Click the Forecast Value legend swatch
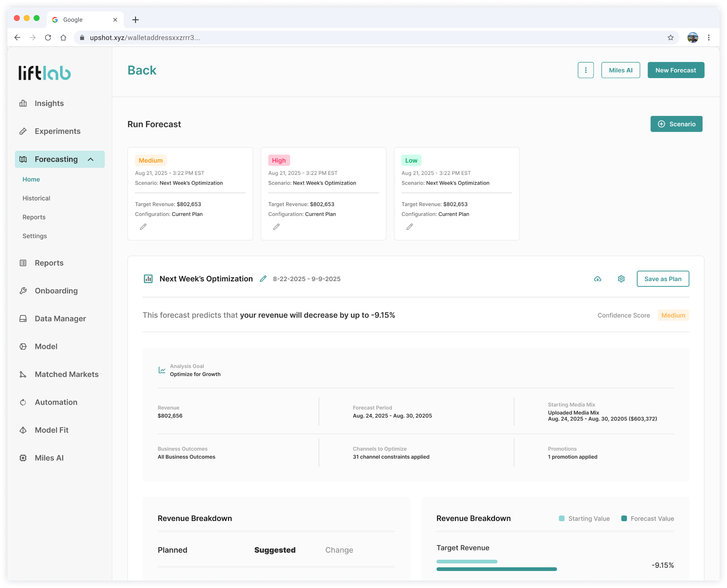 (624, 518)
